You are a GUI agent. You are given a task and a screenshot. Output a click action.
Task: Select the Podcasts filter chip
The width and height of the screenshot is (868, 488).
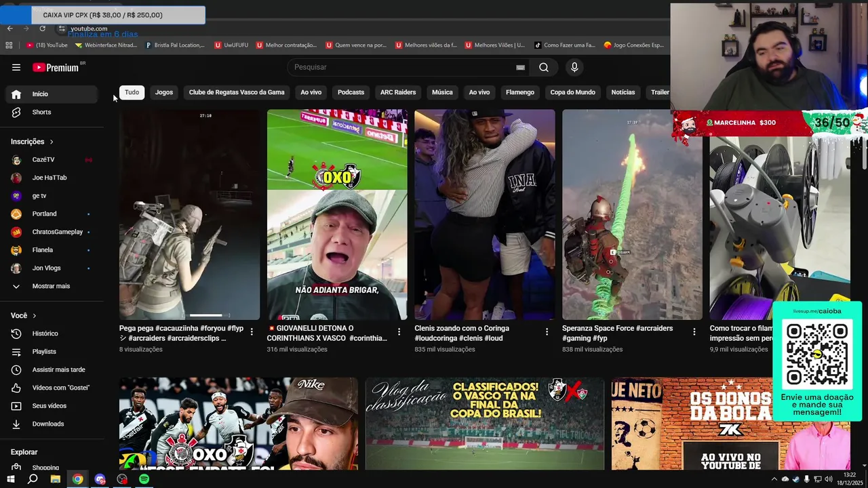pos(351,92)
